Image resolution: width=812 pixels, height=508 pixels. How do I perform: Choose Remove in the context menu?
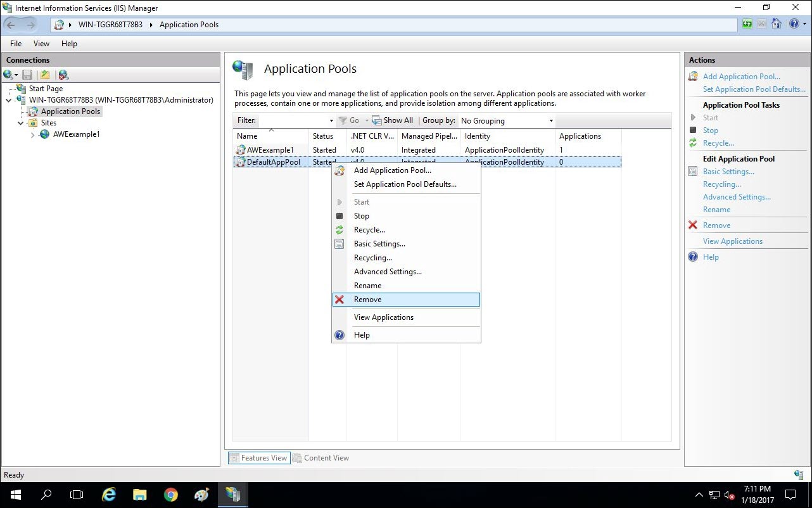[x=406, y=300]
